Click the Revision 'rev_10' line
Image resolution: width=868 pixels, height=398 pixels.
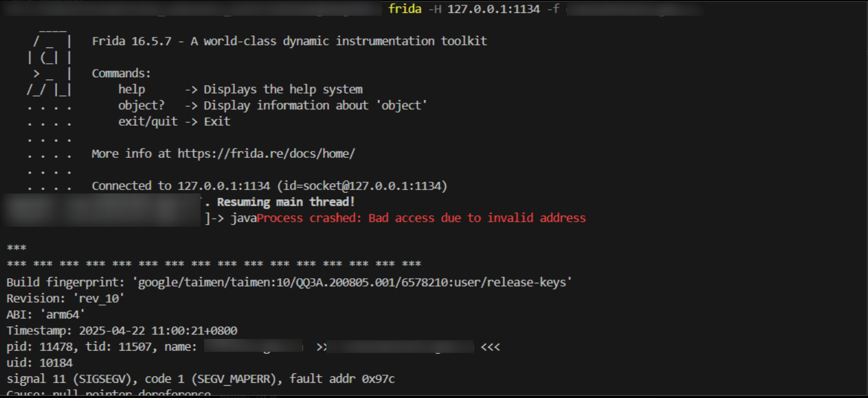pos(66,299)
